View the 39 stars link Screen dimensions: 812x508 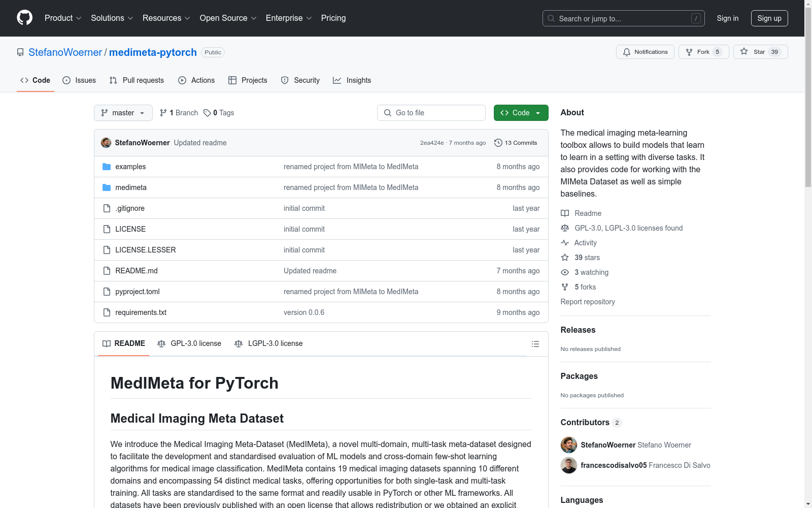point(581,258)
